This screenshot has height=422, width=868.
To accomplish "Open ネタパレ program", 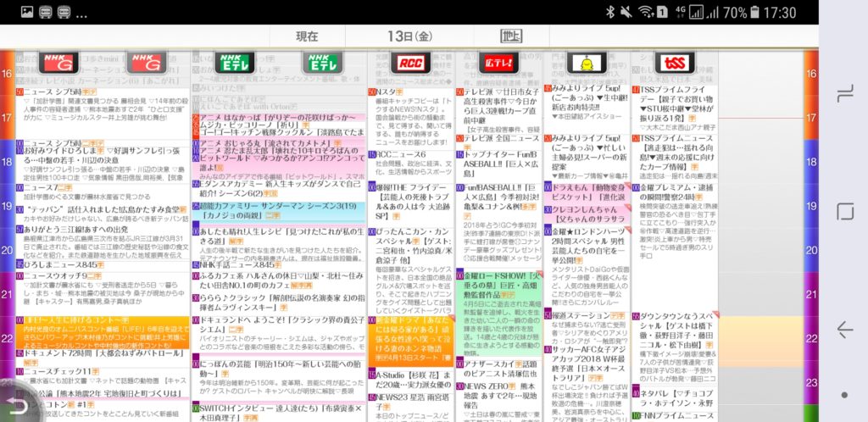I will (674, 397).
